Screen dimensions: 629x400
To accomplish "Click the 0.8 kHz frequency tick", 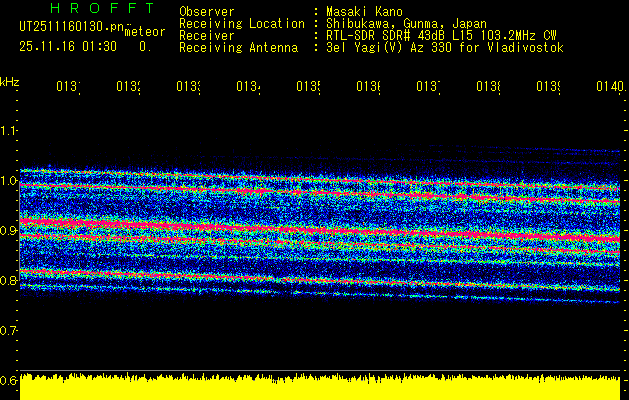I will (x=9, y=281).
